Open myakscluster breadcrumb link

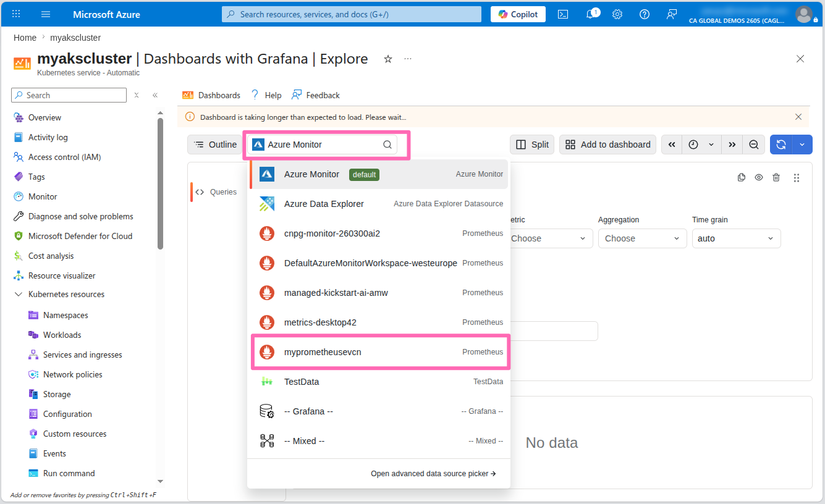click(75, 38)
